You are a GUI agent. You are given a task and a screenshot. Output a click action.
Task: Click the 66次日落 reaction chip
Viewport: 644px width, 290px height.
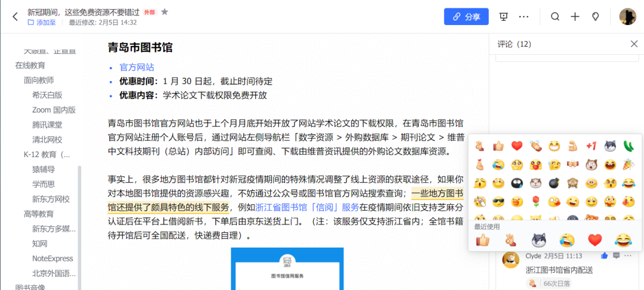coord(549,283)
